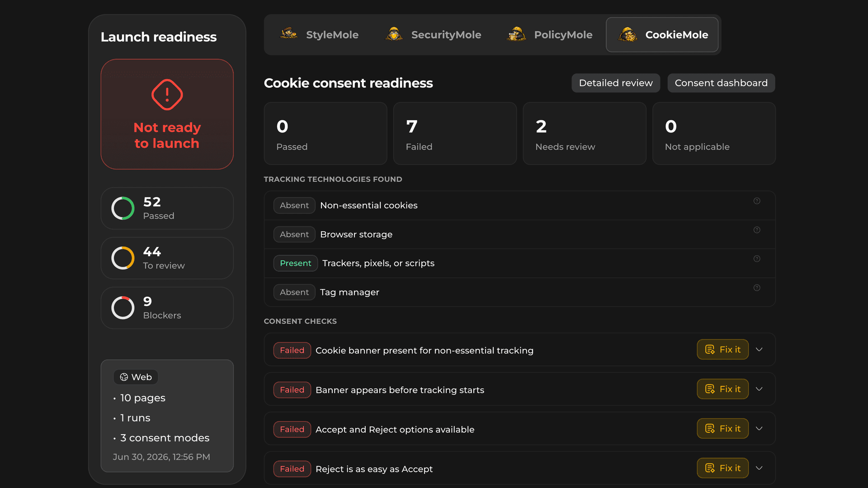Screen dimensions: 868x488
Task: Click Absent badge for Non-essential cookies
Action: coord(294,206)
